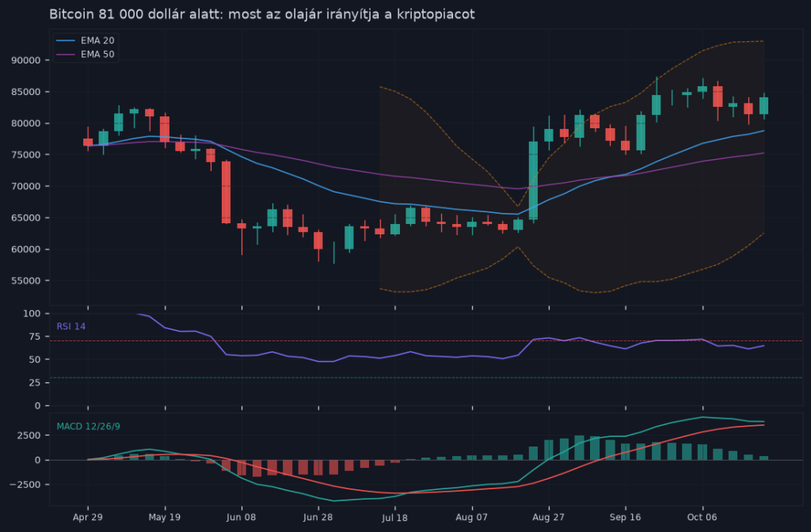
Task: Click the 70000 price axis label
Action: coord(26,187)
